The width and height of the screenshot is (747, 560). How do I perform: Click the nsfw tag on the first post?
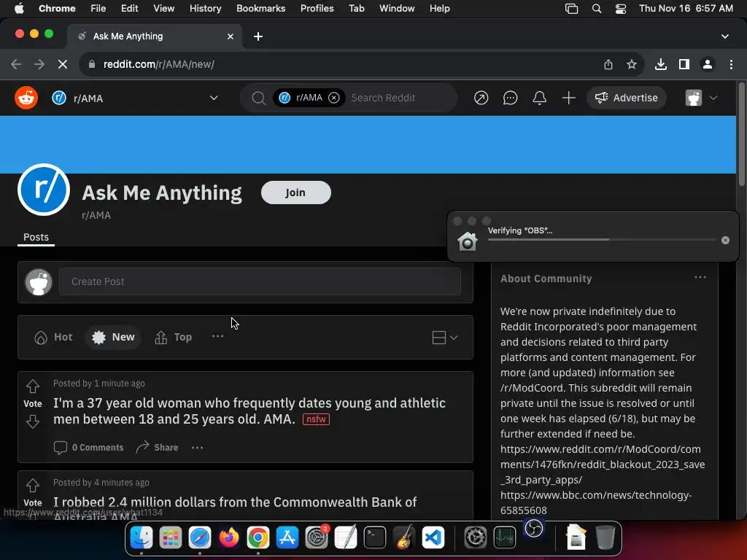click(x=316, y=419)
